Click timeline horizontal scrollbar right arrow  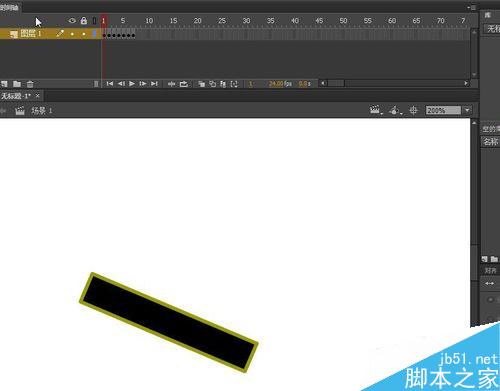[466, 83]
